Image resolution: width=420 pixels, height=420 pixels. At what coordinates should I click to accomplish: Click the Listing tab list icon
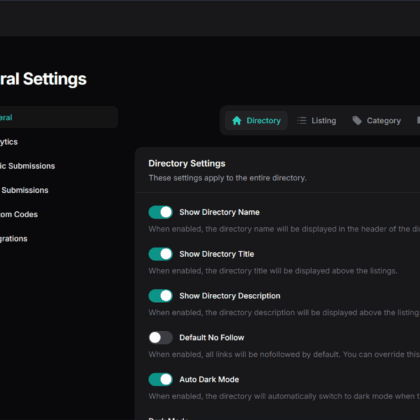[302, 120]
